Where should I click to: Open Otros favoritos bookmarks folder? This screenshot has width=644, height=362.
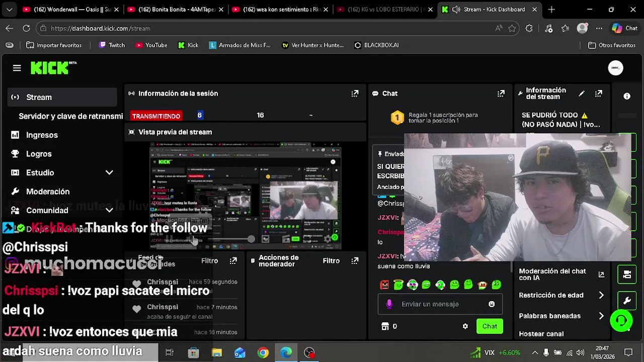click(612, 45)
